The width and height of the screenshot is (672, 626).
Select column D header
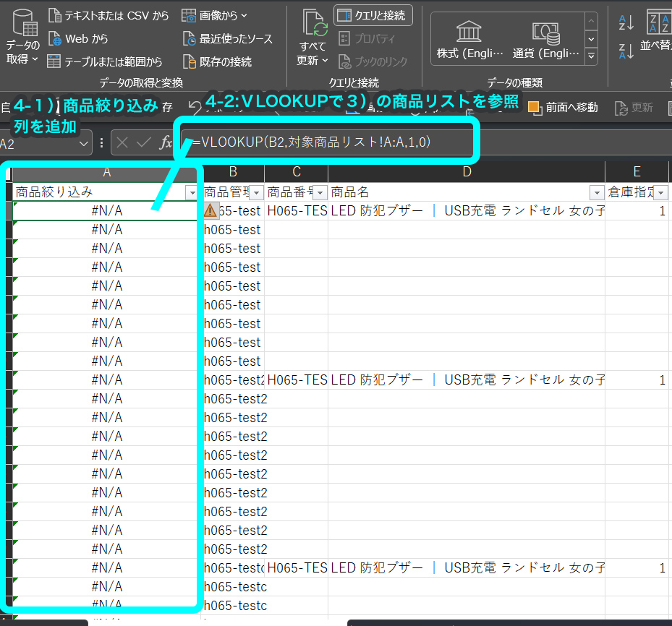467,172
